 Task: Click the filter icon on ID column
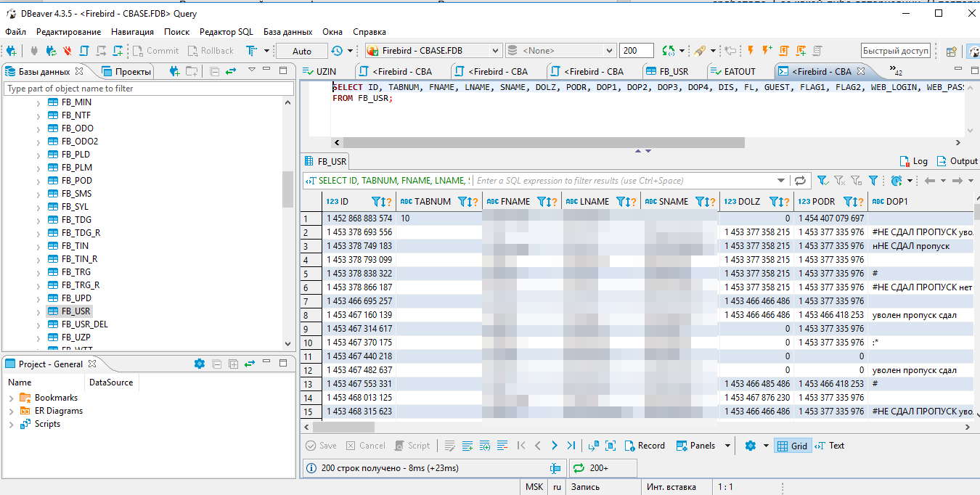click(376, 202)
